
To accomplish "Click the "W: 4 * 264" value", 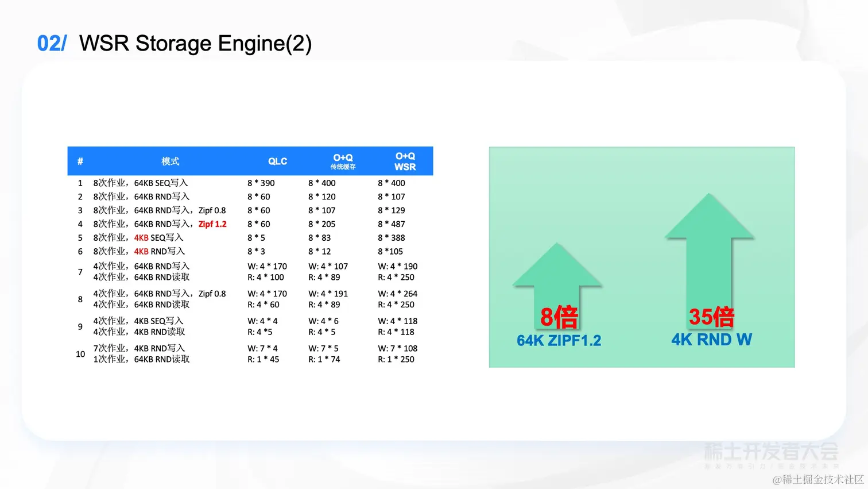I will [398, 294].
